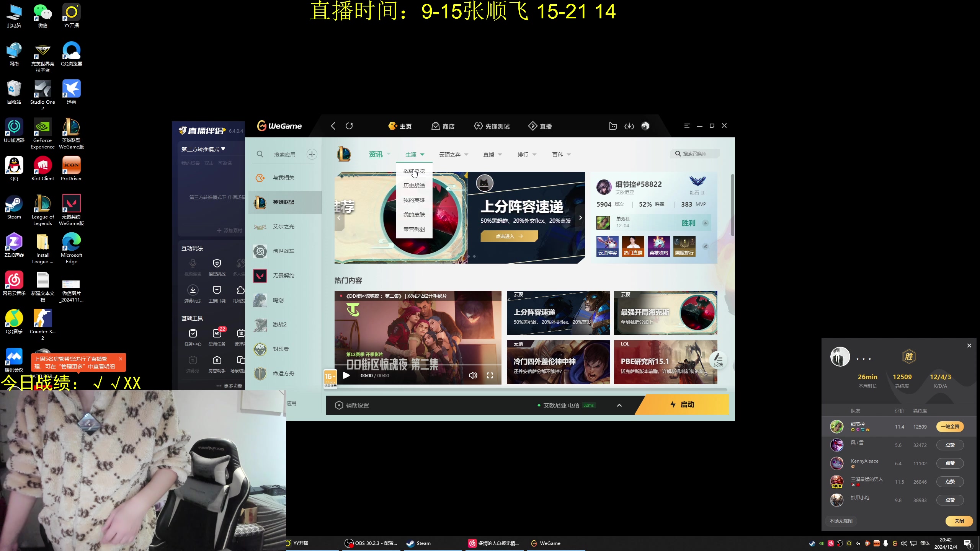
Task: Click 一键全赞 in the match popup
Action: click(950, 427)
